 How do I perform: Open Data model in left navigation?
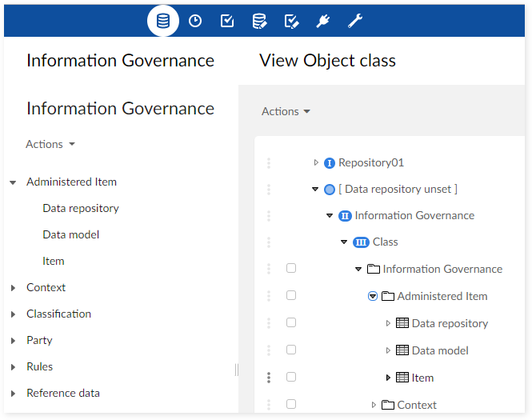(71, 234)
